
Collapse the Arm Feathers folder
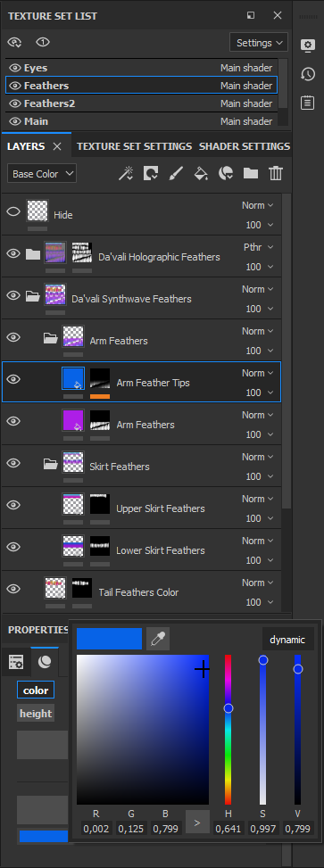click(x=51, y=338)
